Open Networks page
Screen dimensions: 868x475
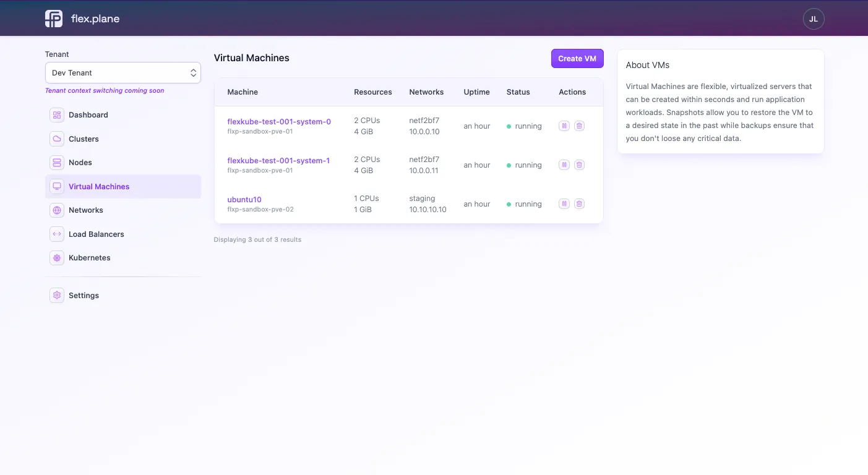(123, 210)
